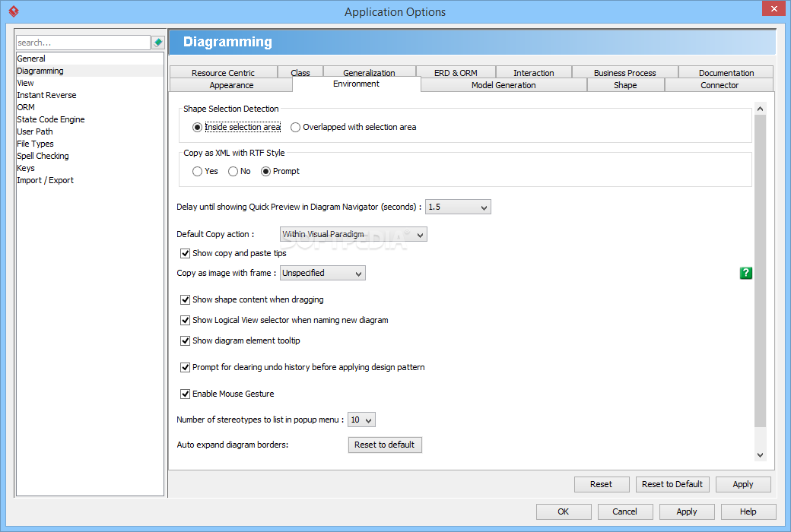Select Diagramming in the options list

pyautogui.click(x=90, y=71)
